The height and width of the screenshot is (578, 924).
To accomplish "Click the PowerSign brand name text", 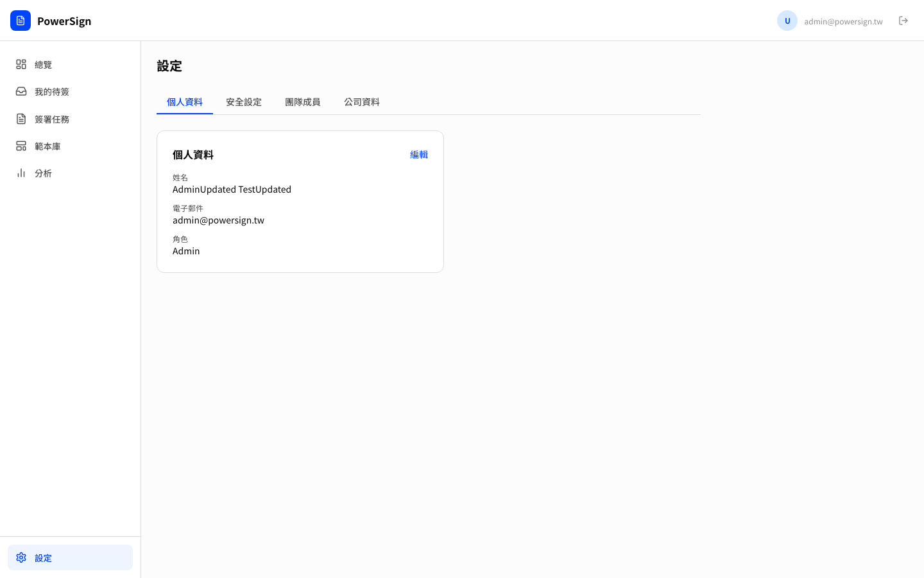I will [x=65, y=21].
